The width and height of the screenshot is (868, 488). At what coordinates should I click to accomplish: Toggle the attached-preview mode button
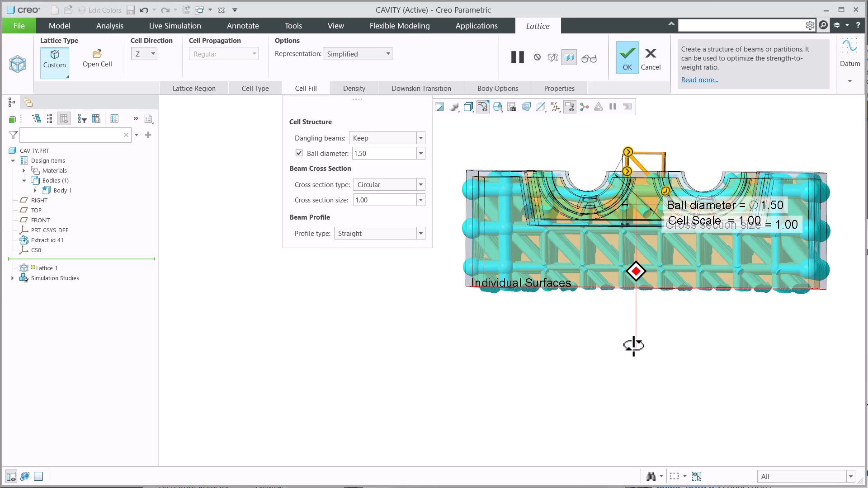569,57
